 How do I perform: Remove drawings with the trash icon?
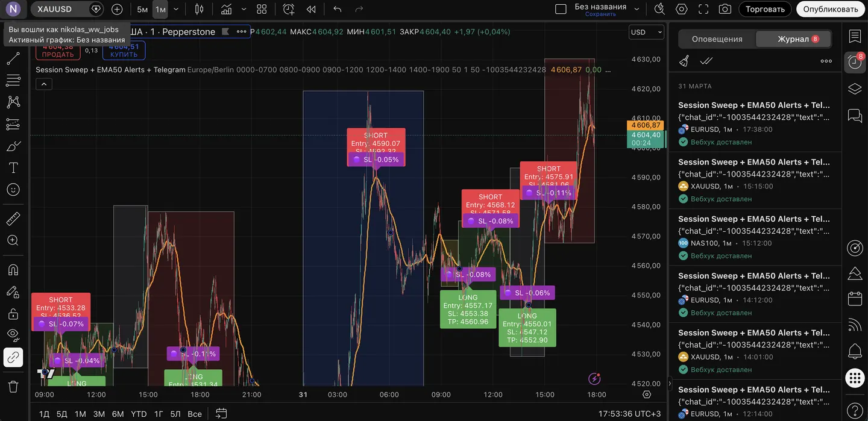13,386
